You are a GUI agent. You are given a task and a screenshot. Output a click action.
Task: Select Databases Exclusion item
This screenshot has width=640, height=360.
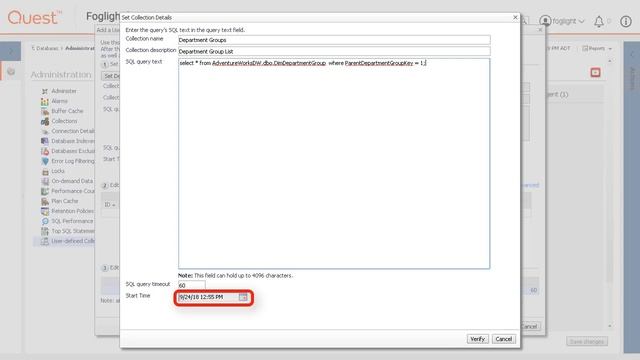(73, 151)
